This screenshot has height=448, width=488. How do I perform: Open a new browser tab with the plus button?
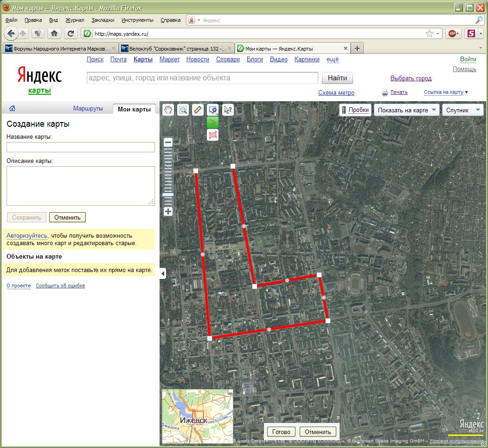pos(357,48)
